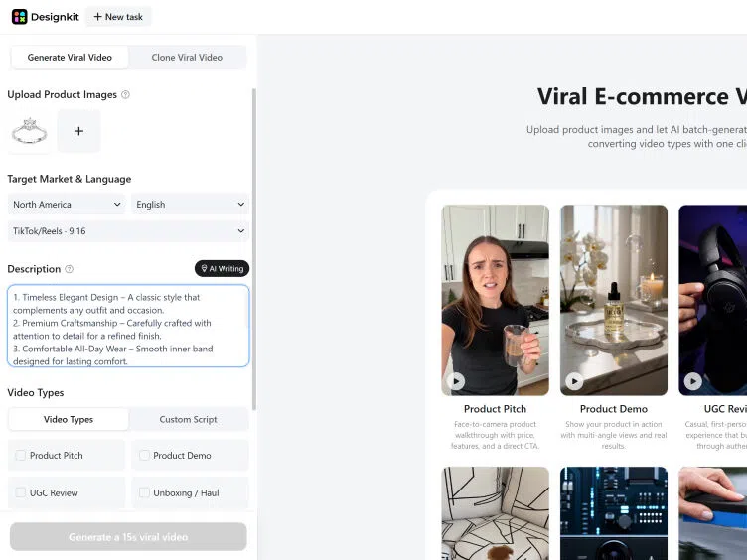The height and width of the screenshot is (560, 747).
Task: Open the Product Pitch woman thumbnail
Action: click(495, 300)
